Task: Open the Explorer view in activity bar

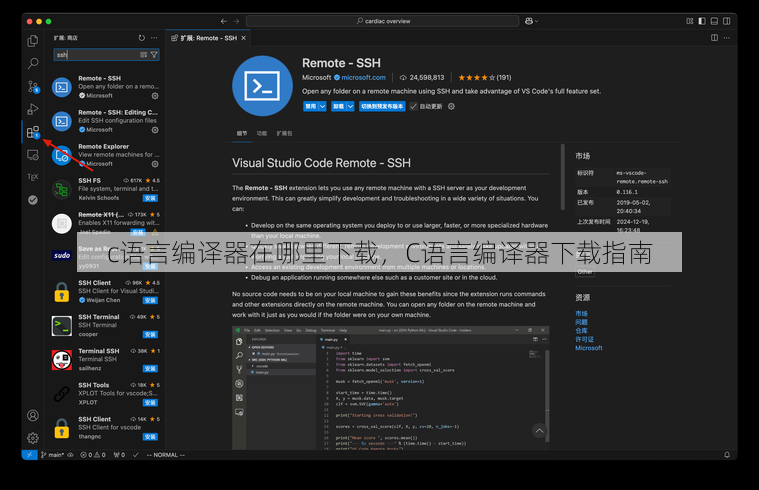Action: tap(33, 41)
